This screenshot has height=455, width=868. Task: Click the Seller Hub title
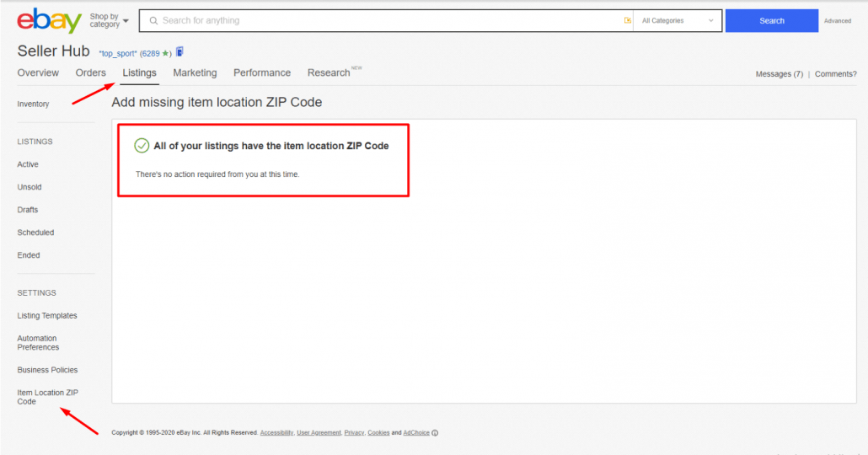53,51
